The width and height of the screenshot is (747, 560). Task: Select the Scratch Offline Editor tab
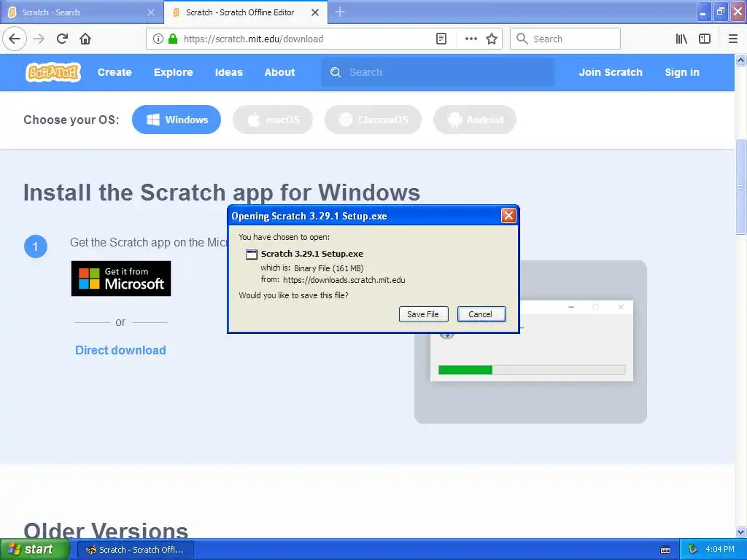pyautogui.click(x=246, y=12)
